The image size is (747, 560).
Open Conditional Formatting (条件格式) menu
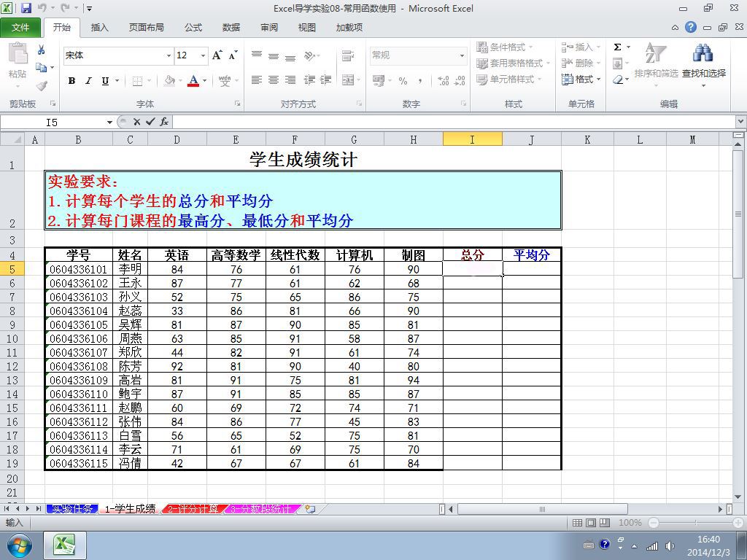point(505,47)
